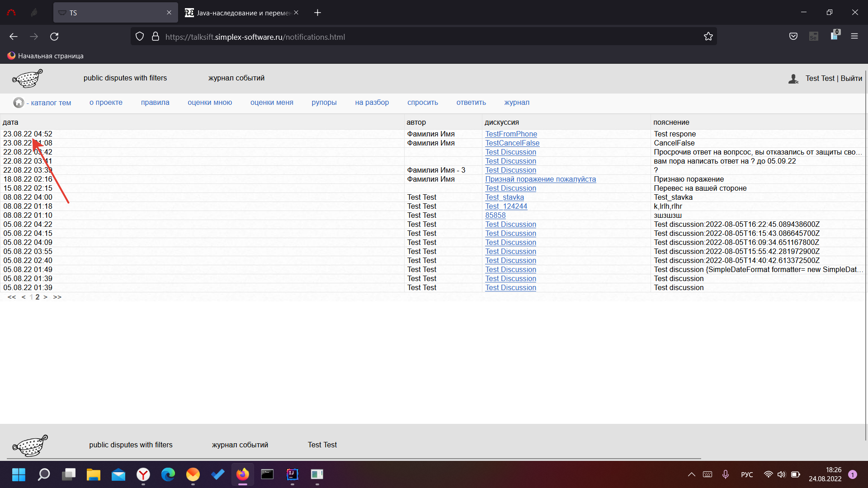868x488 pixels.
Task: Open Mail app from taskbar
Action: [118, 474]
